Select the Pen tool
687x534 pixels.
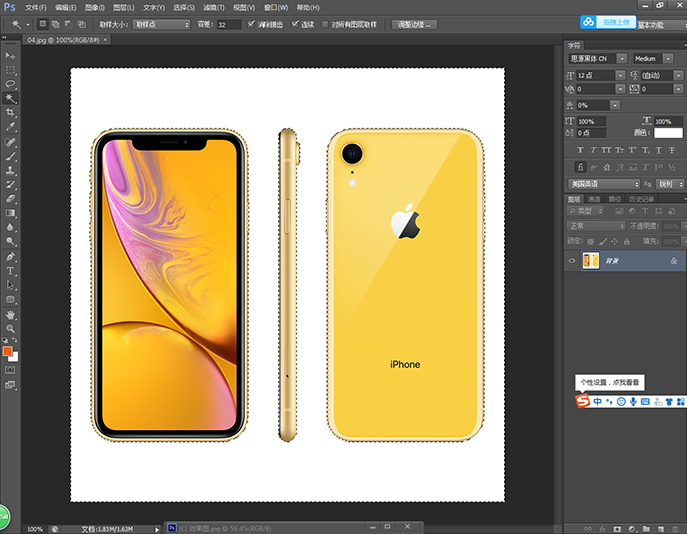[x=10, y=256]
